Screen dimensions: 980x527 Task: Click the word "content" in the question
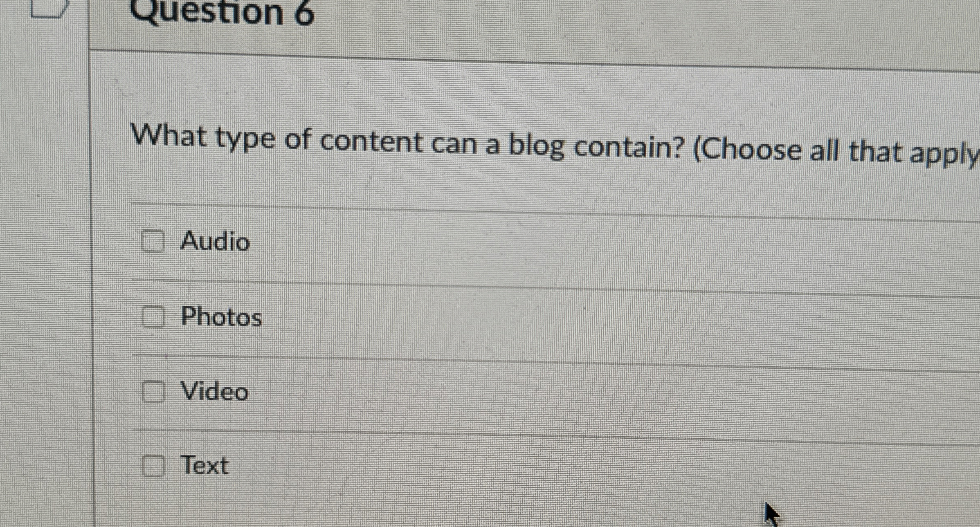(x=371, y=142)
